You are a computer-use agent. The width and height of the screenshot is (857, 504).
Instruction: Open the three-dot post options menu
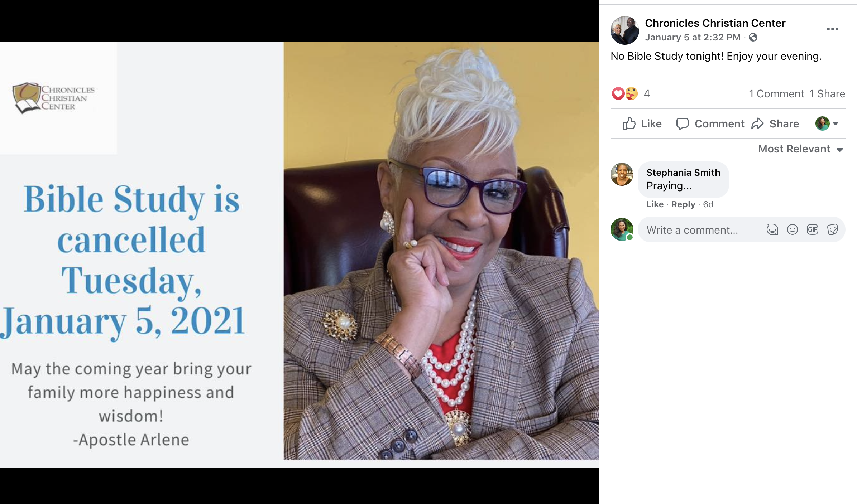tap(832, 29)
